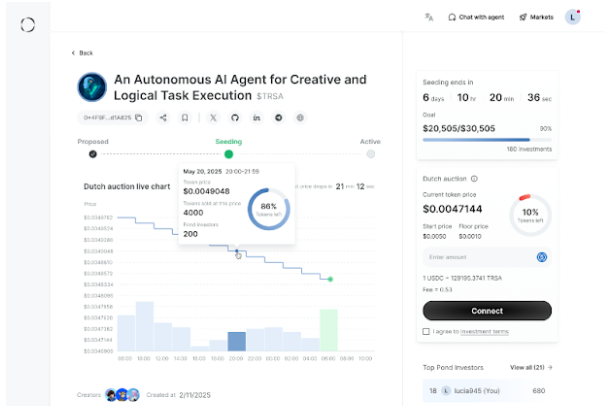Click the 10% tokens left ring
This screenshot has width=605, height=406.
(530, 215)
